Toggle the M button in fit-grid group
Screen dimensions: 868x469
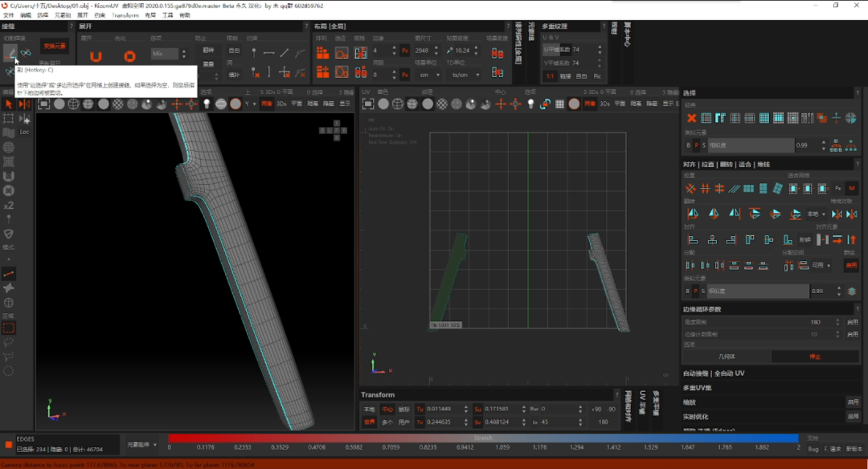[851, 189]
